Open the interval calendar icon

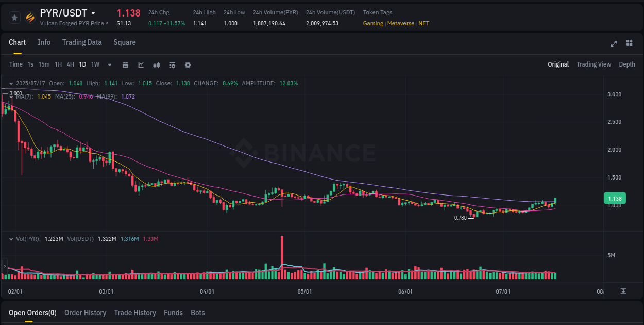coord(125,64)
